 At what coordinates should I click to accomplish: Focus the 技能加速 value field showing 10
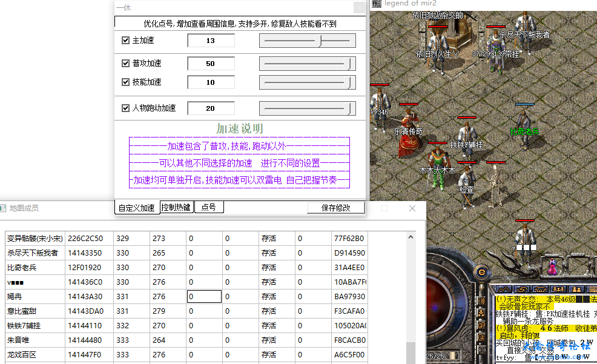point(211,82)
